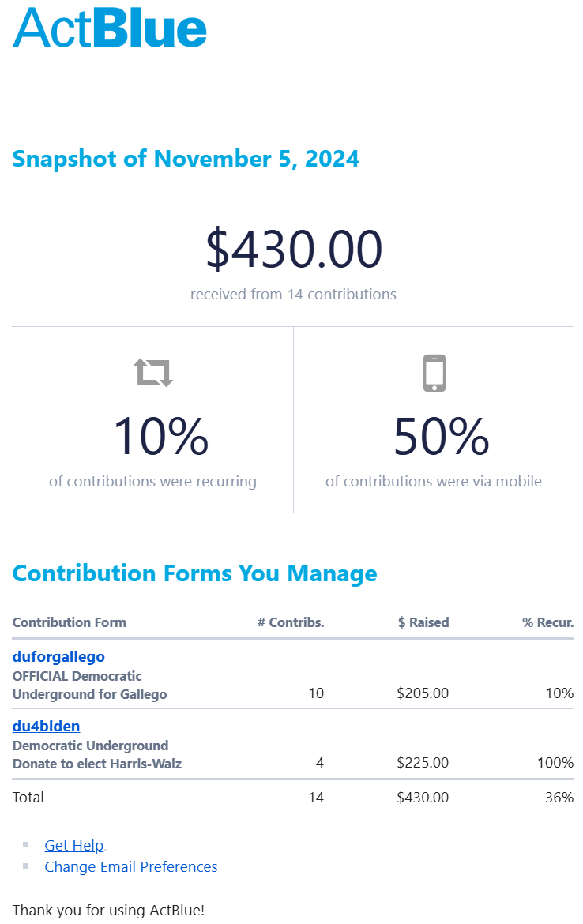Click the # Contribs. column header
The image size is (583, 924).
(x=291, y=622)
